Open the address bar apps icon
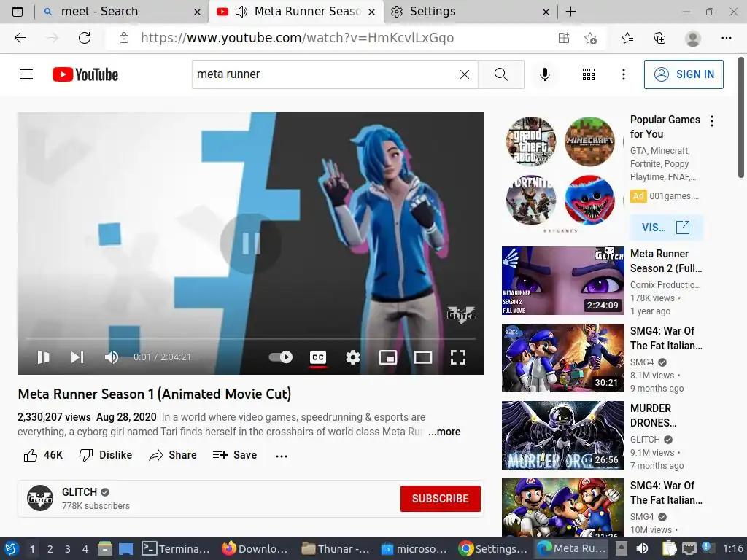 pos(564,38)
